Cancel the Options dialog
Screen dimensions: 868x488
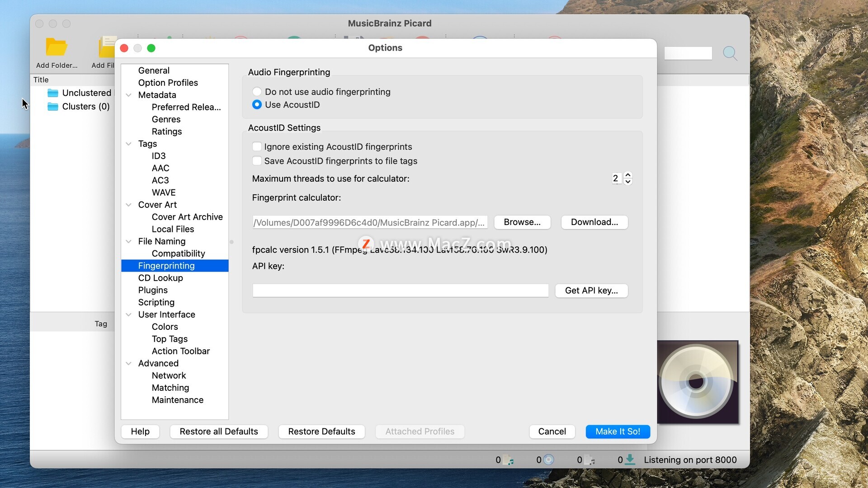552,432
